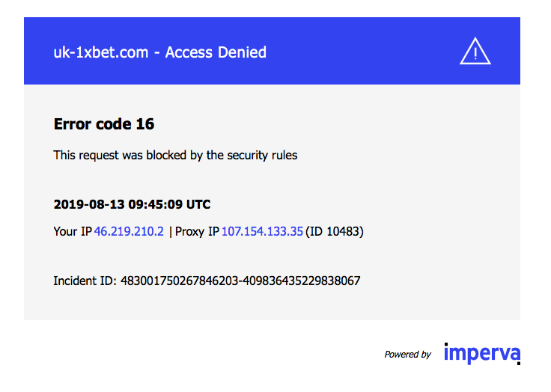Click 'uk-1xbet.com' domain in header
Image resolution: width=551 pixels, height=392 pixels.
101,52
